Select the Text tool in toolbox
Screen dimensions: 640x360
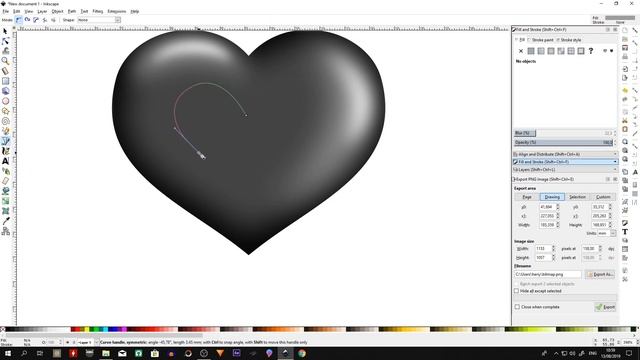(x=5, y=161)
